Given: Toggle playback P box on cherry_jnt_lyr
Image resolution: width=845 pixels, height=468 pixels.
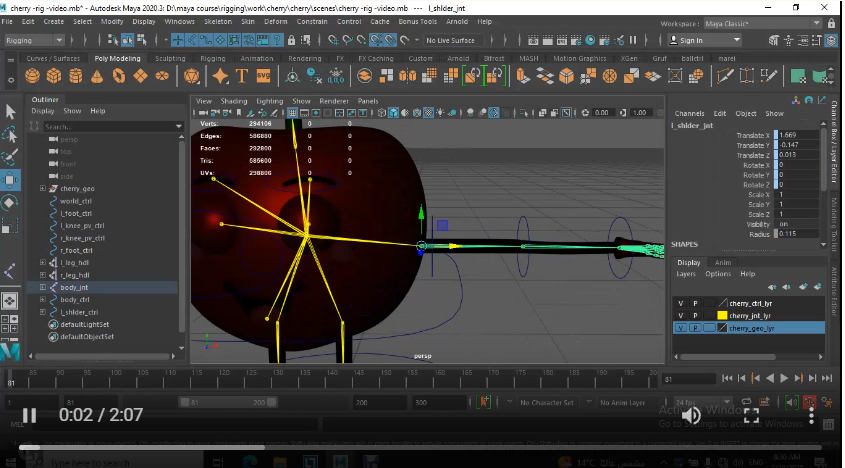Looking at the screenshot, I should coord(695,315).
